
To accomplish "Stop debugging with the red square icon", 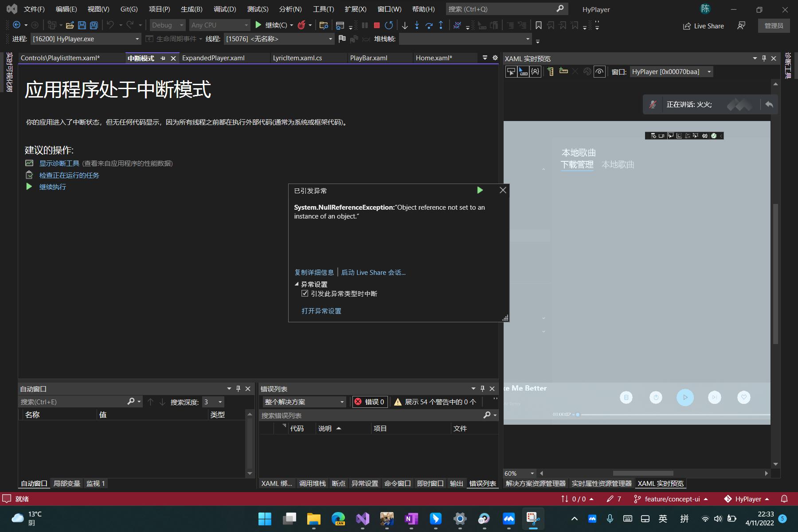I will [377, 25].
